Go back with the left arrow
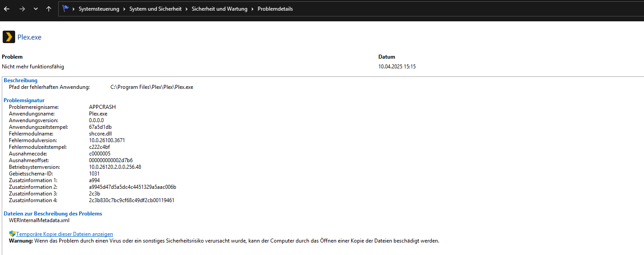 coord(7,9)
